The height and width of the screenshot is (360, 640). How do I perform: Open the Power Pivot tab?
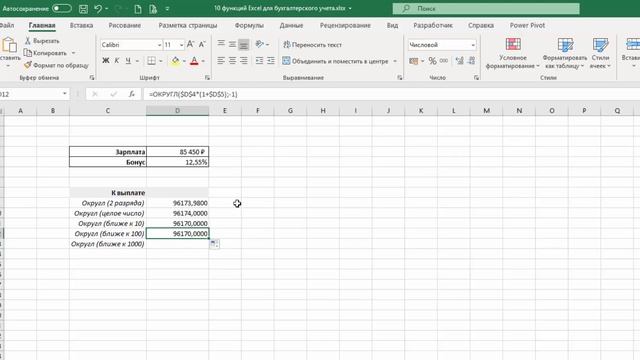point(527,25)
